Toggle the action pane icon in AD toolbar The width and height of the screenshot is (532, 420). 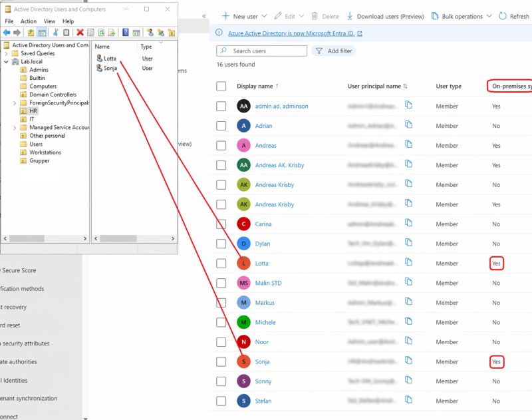[136, 33]
